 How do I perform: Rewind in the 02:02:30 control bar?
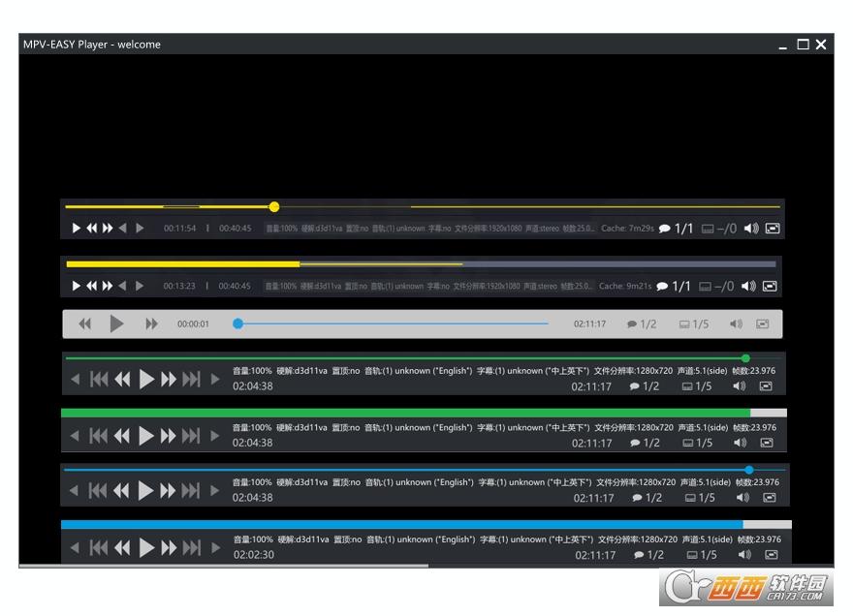tap(123, 547)
